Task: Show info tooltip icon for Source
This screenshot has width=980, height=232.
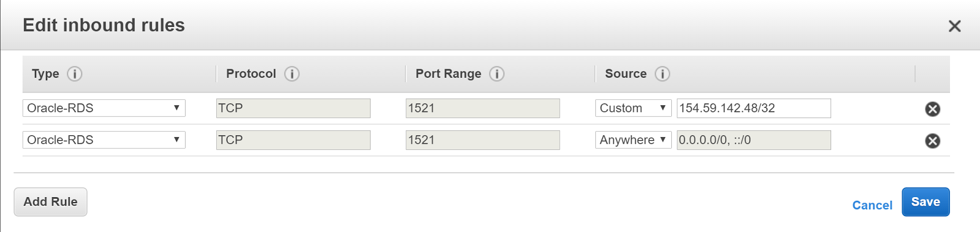Action: coord(662,74)
